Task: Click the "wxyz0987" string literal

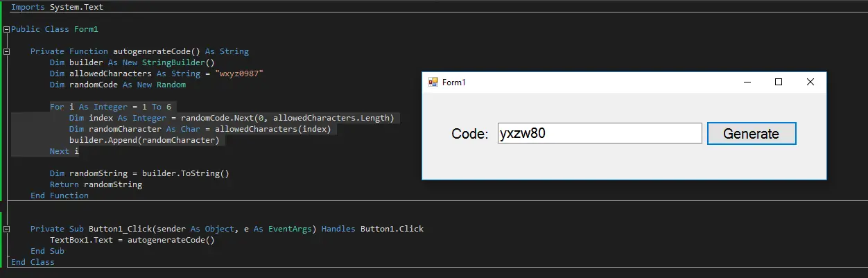Action: (239, 73)
